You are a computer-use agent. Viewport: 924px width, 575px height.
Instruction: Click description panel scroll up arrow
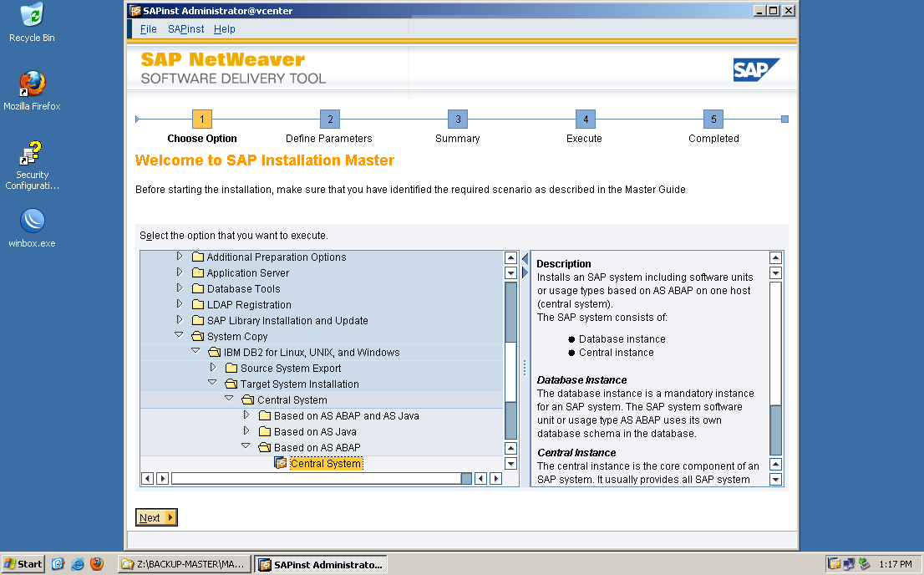[x=775, y=257]
